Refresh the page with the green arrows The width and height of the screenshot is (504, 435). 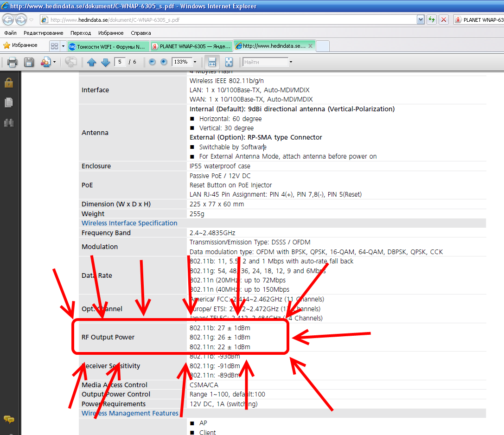click(432, 19)
